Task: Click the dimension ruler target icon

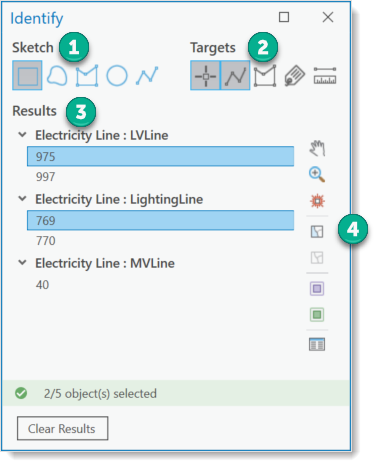Action: pyautogui.click(x=325, y=76)
